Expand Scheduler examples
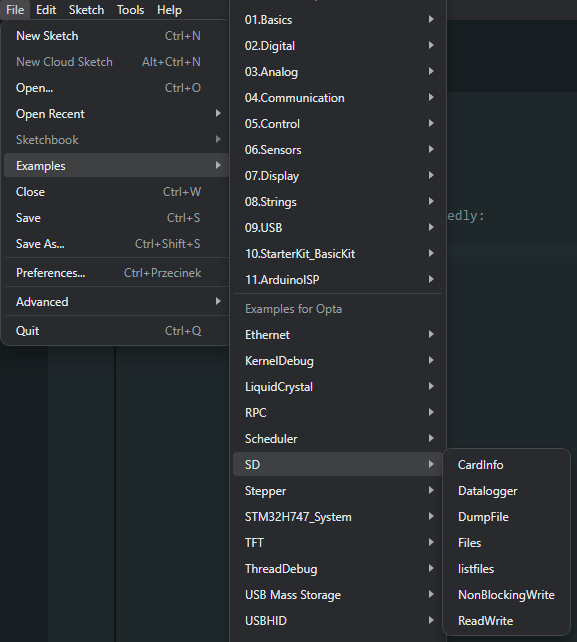Viewport: 577px width, 642px height. (x=338, y=439)
